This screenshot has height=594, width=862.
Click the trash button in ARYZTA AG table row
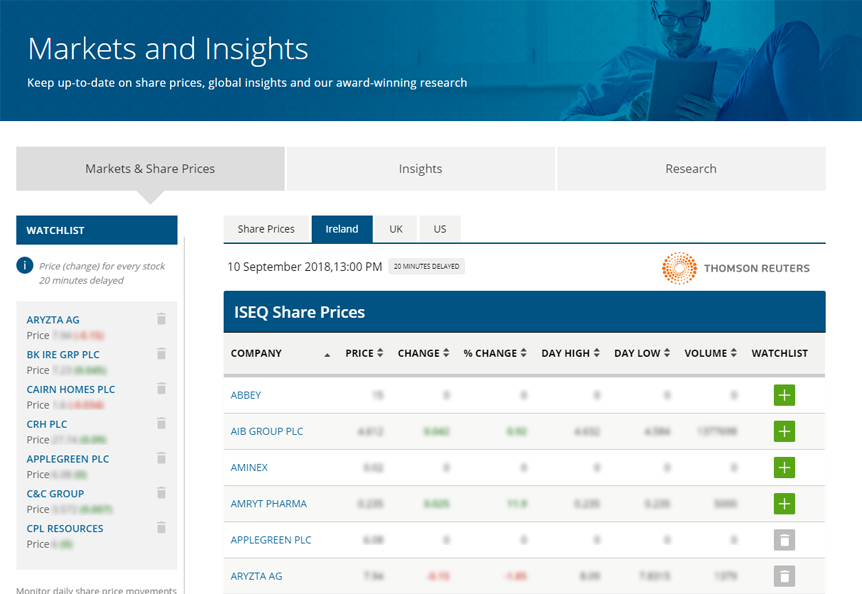point(784,576)
